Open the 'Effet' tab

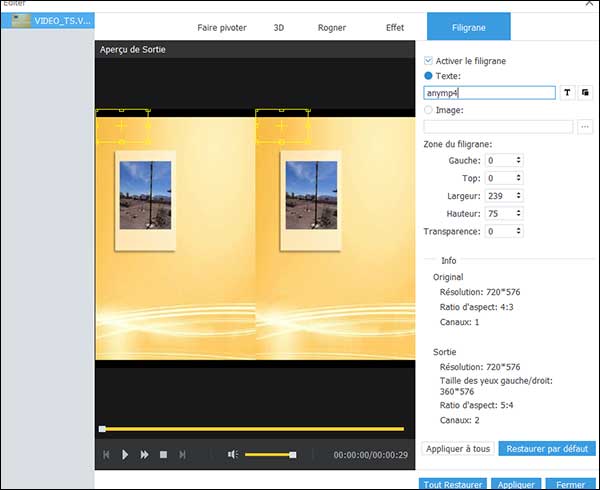pyautogui.click(x=395, y=28)
